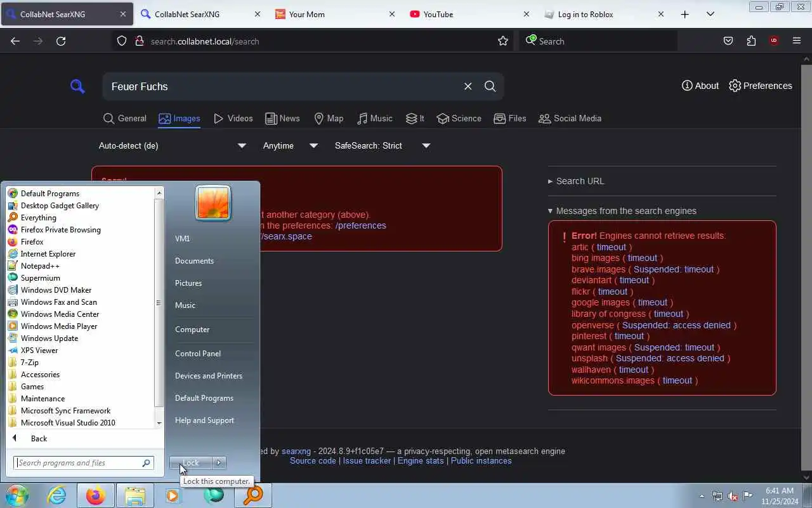This screenshot has width=812, height=508.
Task: Open SearXNG Preferences
Action: coord(761,86)
